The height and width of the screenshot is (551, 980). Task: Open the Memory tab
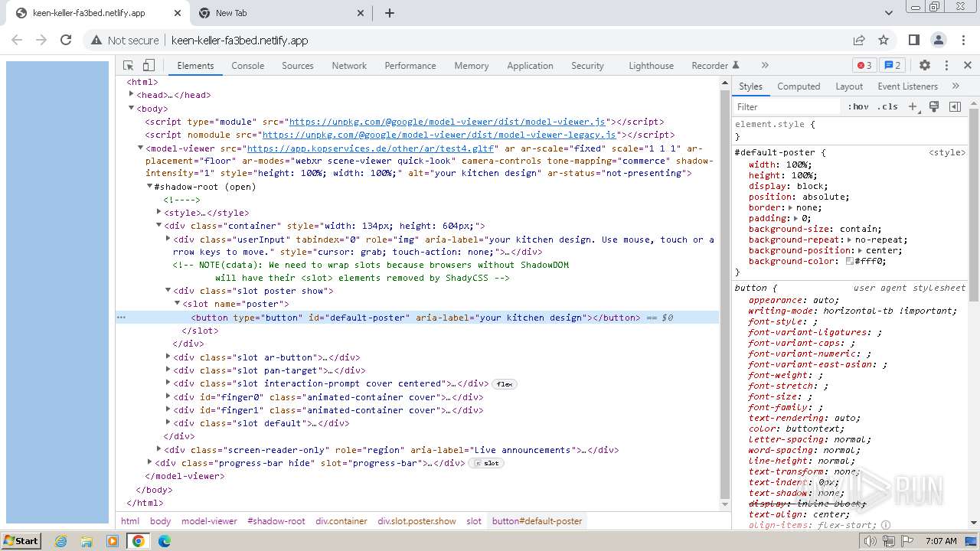(472, 66)
